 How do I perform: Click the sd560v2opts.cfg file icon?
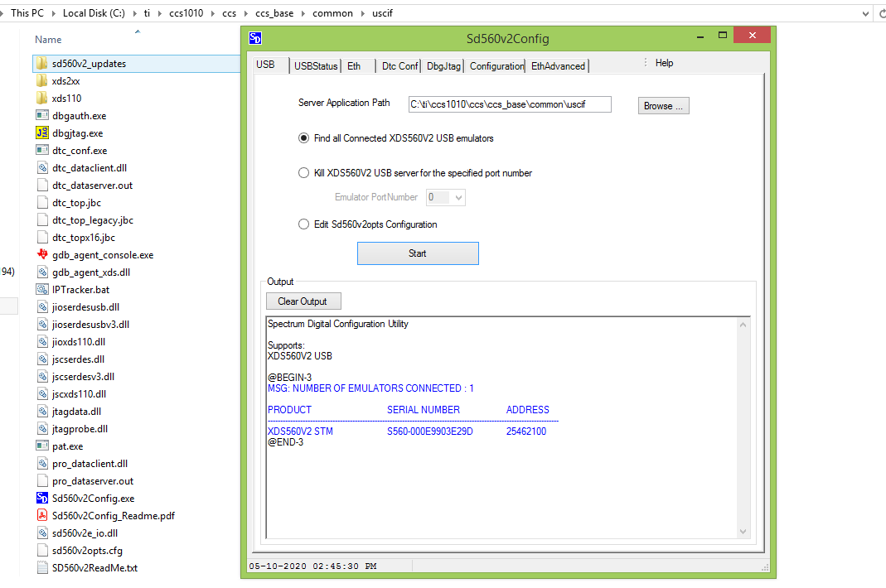coord(41,550)
